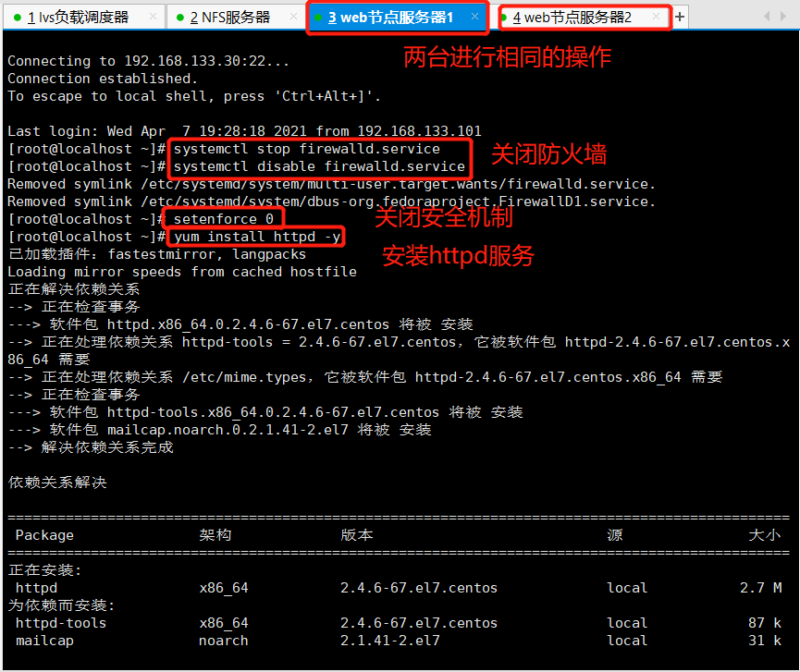Click the '2.1.41-2.el7' version value
Screen dimensions: 800x672
coord(390,641)
